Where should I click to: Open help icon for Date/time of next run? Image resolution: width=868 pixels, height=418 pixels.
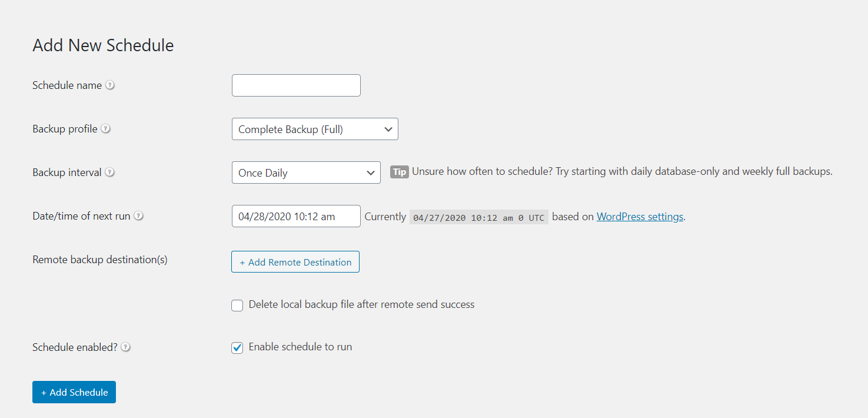pyautogui.click(x=138, y=216)
